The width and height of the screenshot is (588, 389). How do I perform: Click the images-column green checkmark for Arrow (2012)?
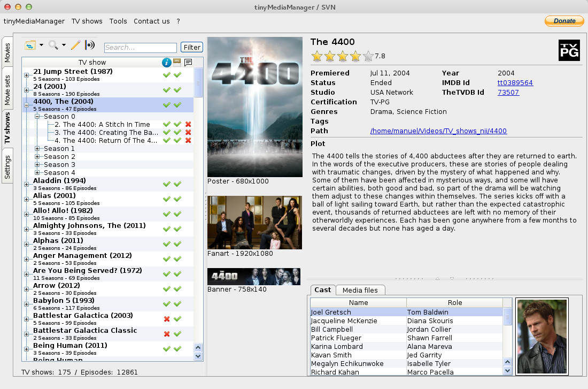177,289
